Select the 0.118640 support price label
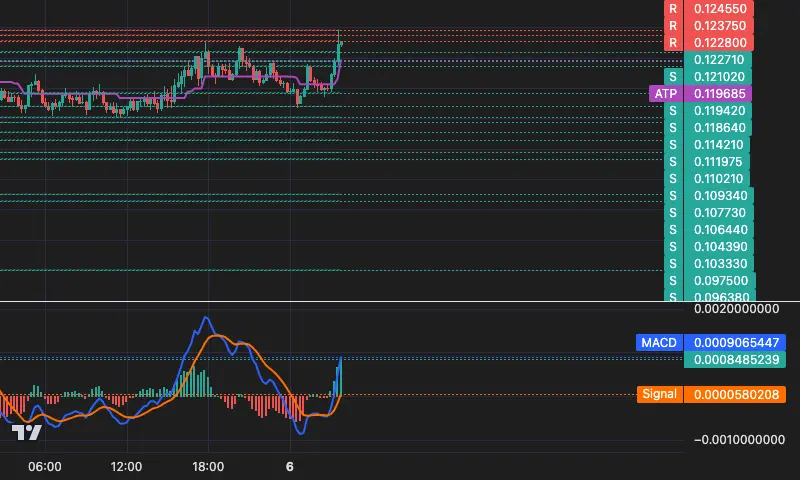This screenshot has height=480, width=800. (x=708, y=128)
